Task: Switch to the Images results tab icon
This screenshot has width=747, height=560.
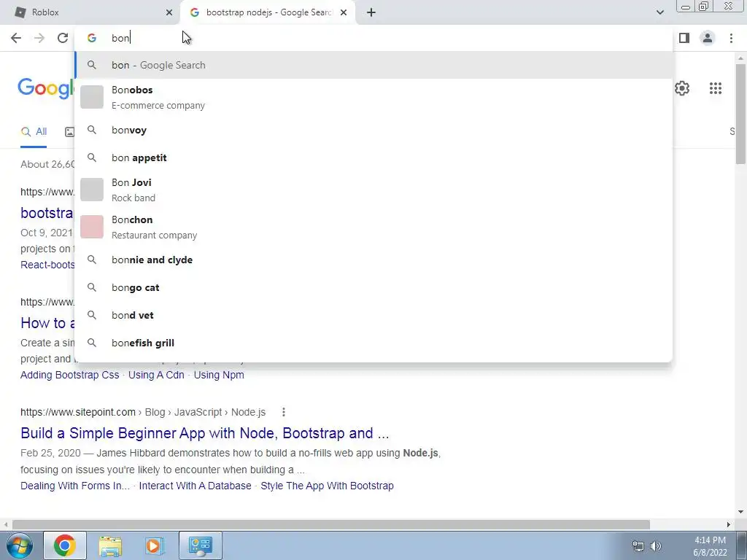Action: pyautogui.click(x=69, y=132)
